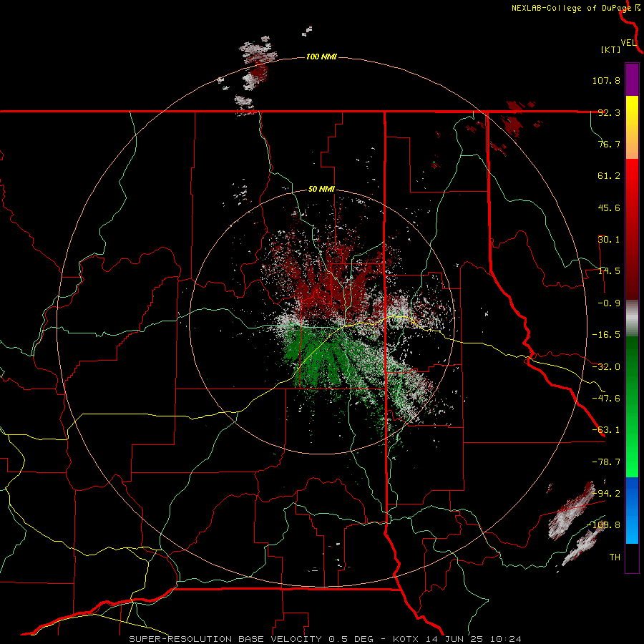
Task: Click the -78.7 velocity scale value
Action: [606, 462]
